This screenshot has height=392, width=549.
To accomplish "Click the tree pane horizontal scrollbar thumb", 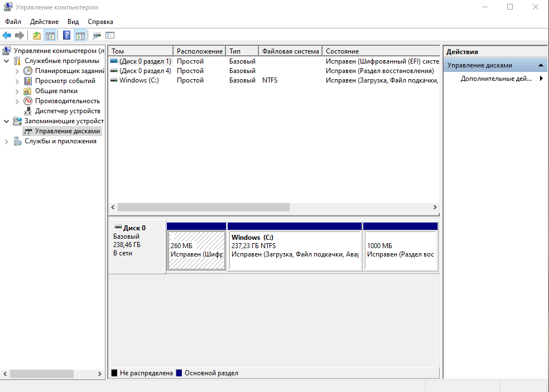I will point(42,374).
